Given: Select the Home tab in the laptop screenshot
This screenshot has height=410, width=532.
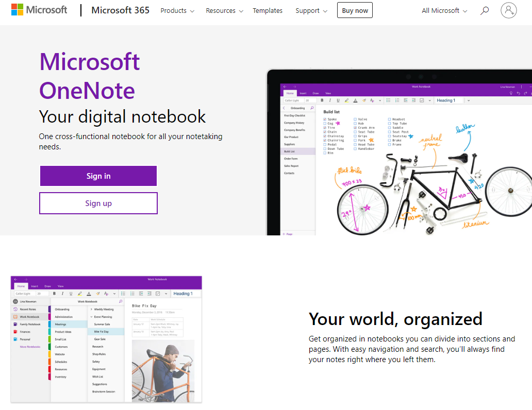Looking at the screenshot, I should (290, 93).
